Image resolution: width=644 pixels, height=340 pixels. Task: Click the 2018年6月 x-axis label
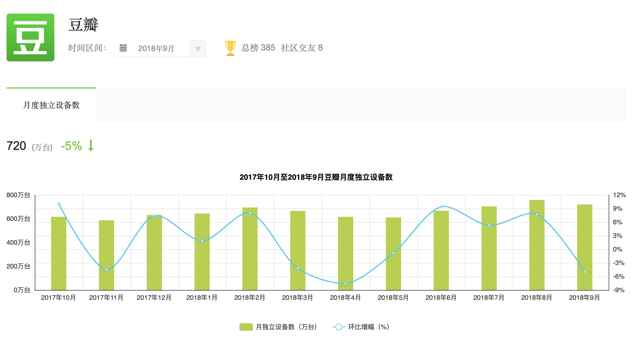[441, 298]
